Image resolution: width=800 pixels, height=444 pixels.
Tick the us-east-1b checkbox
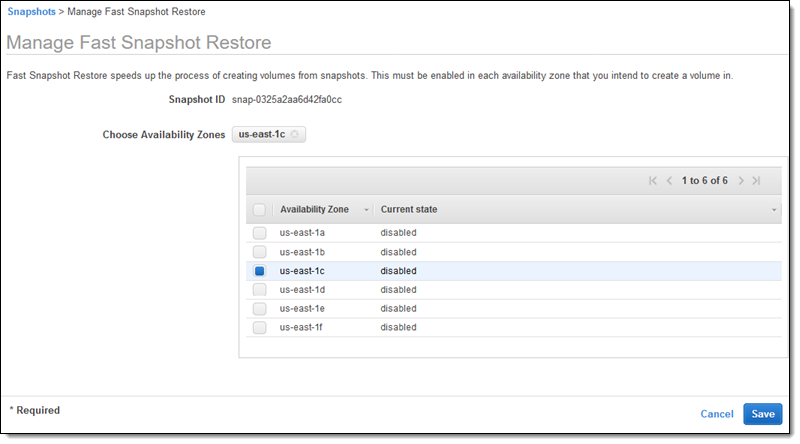point(259,252)
